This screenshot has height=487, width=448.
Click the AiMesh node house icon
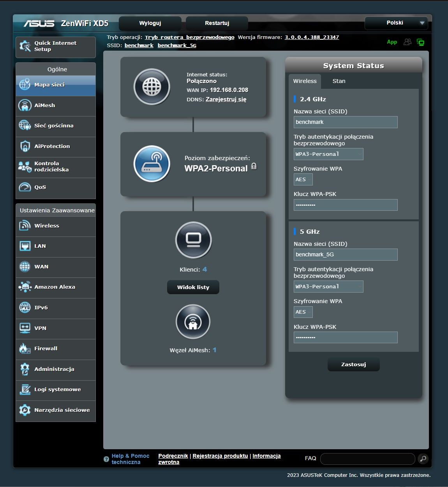point(193,322)
